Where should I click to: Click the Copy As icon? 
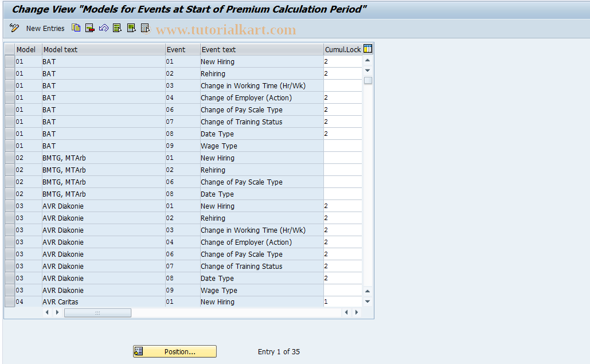pos(76,28)
